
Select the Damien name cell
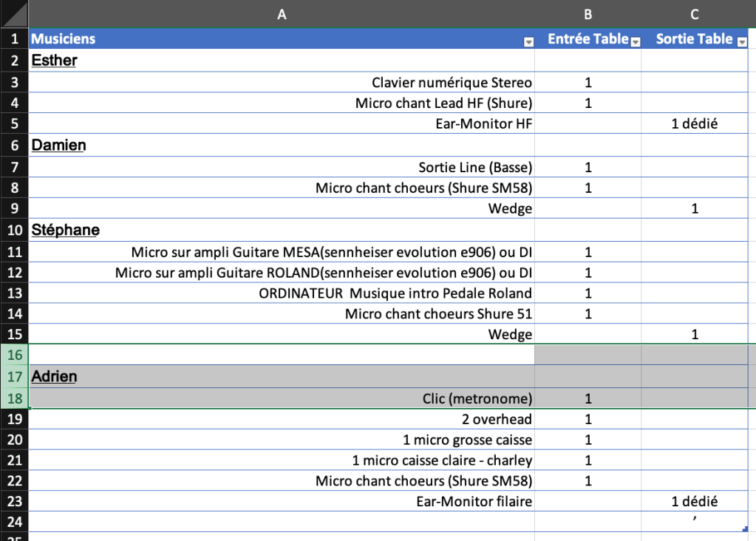(58, 146)
